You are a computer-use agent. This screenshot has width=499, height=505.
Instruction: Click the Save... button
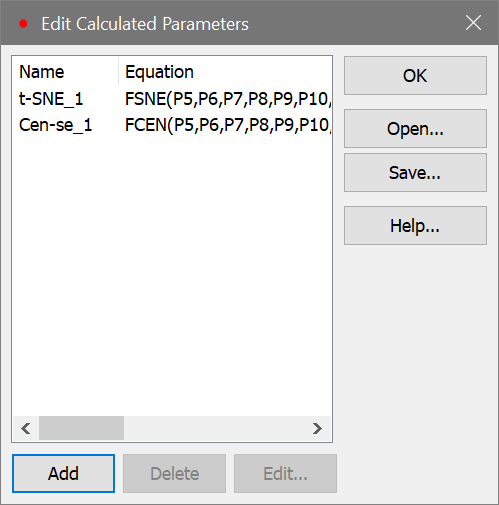415,173
